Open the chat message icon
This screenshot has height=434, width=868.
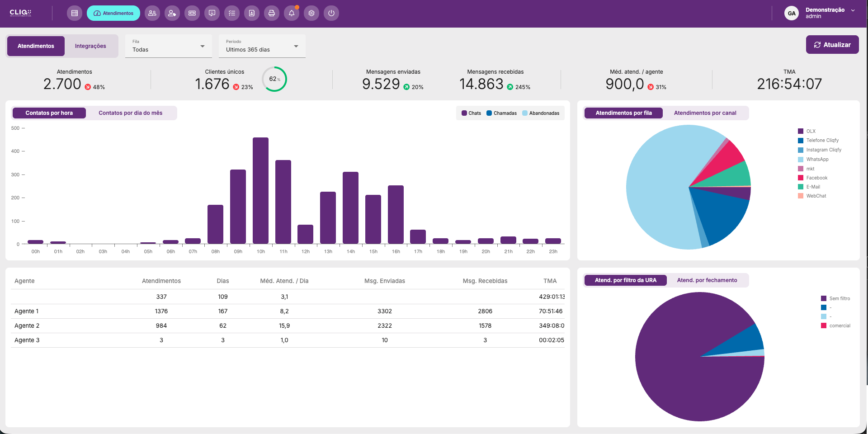[212, 13]
